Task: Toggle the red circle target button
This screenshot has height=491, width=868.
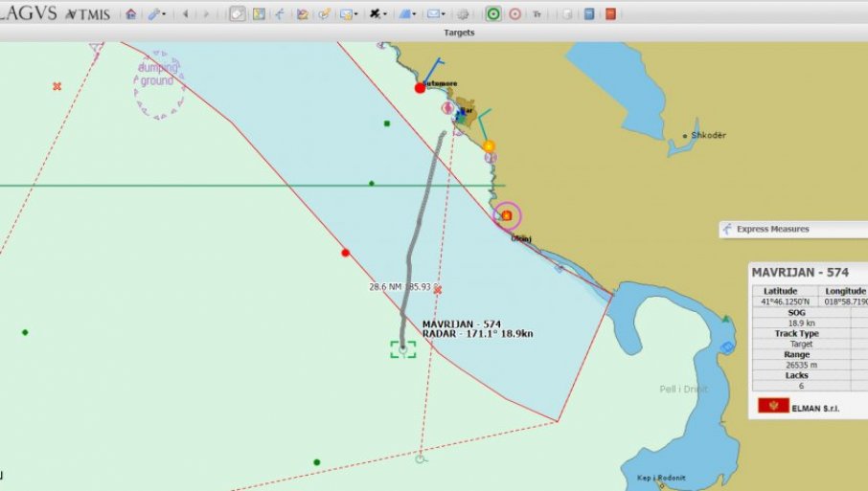Action: [x=514, y=14]
